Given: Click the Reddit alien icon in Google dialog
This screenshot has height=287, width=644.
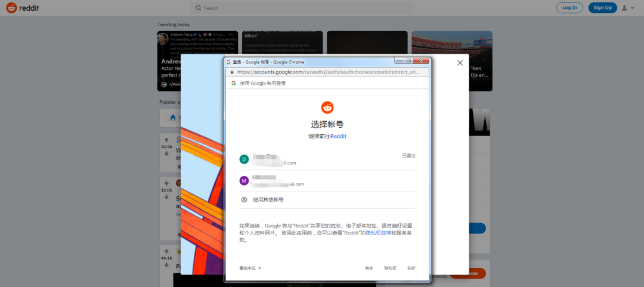Looking at the screenshot, I should 327,107.
